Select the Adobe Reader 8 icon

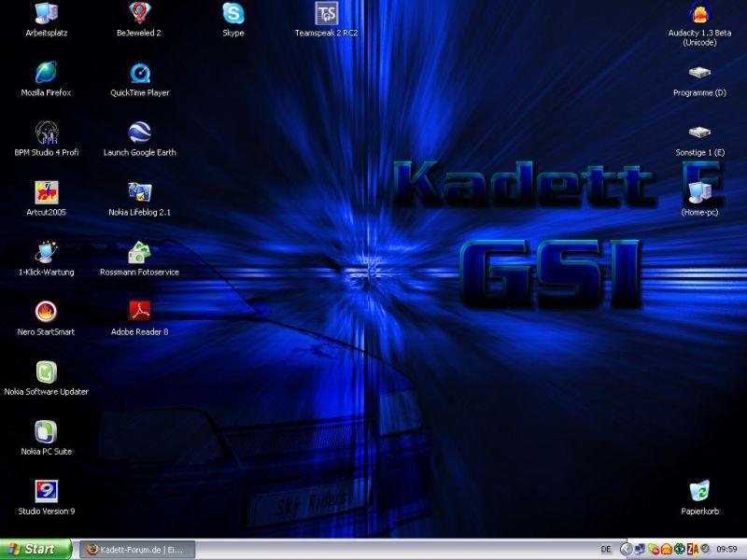(139, 312)
